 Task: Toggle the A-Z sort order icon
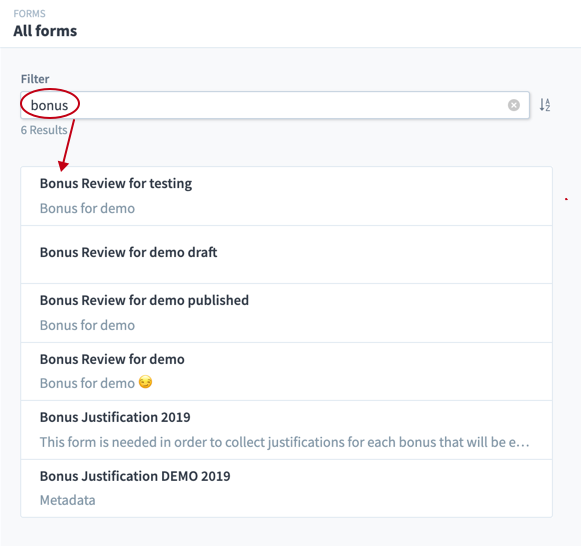(545, 105)
